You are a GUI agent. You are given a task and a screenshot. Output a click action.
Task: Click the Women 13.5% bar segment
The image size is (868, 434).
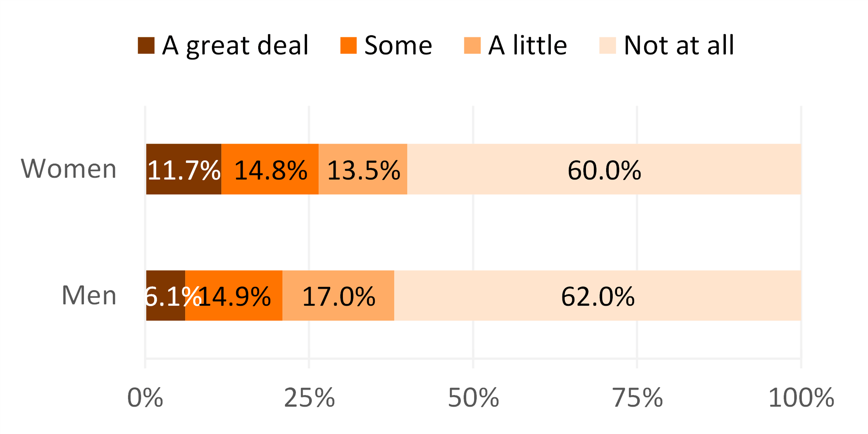pos(363,169)
